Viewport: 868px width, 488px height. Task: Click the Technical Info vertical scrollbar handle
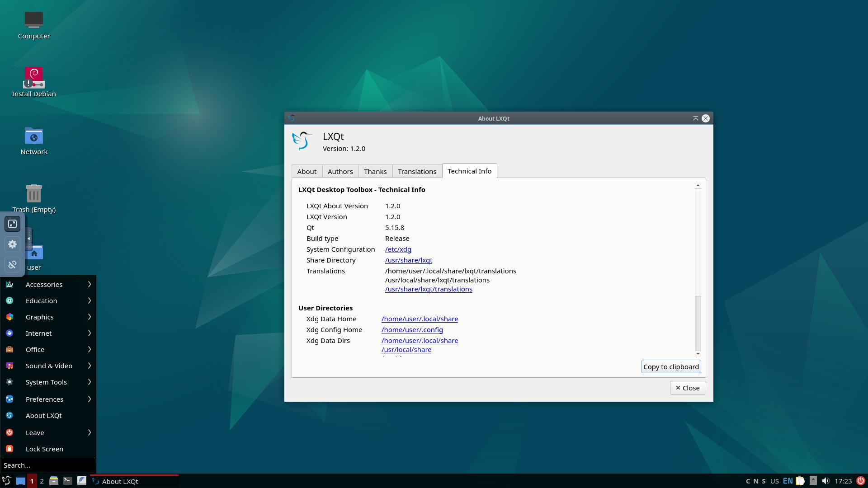click(x=698, y=242)
